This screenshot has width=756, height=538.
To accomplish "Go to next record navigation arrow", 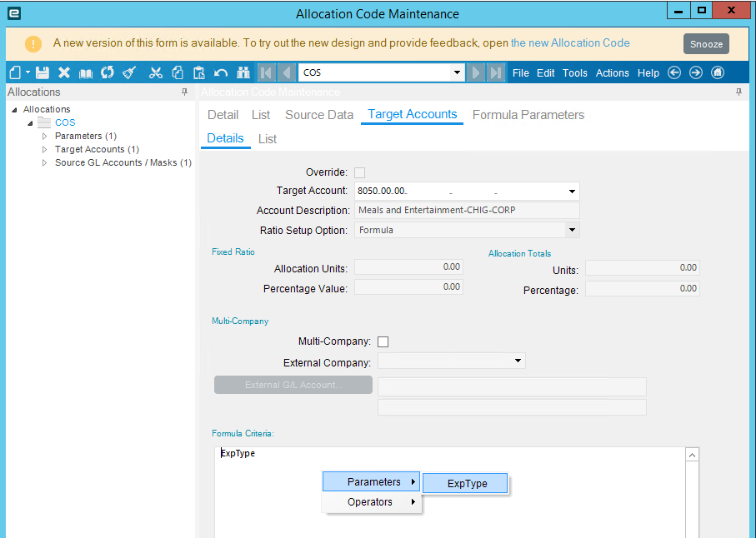I will click(475, 72).
